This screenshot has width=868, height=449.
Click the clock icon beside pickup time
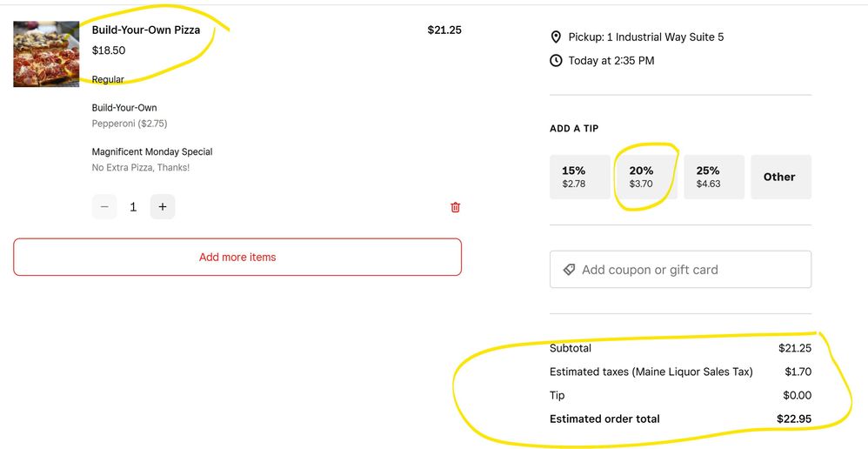pos(557,61)
